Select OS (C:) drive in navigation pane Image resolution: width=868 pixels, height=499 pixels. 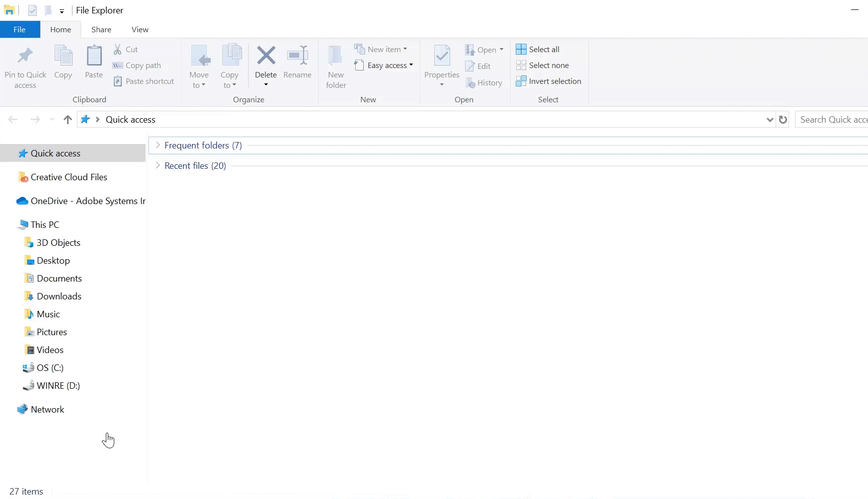(x=50, y=368)
